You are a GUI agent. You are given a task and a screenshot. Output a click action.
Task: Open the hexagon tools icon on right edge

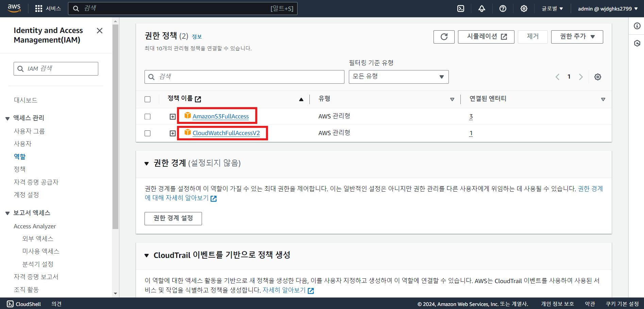[637, 43]
